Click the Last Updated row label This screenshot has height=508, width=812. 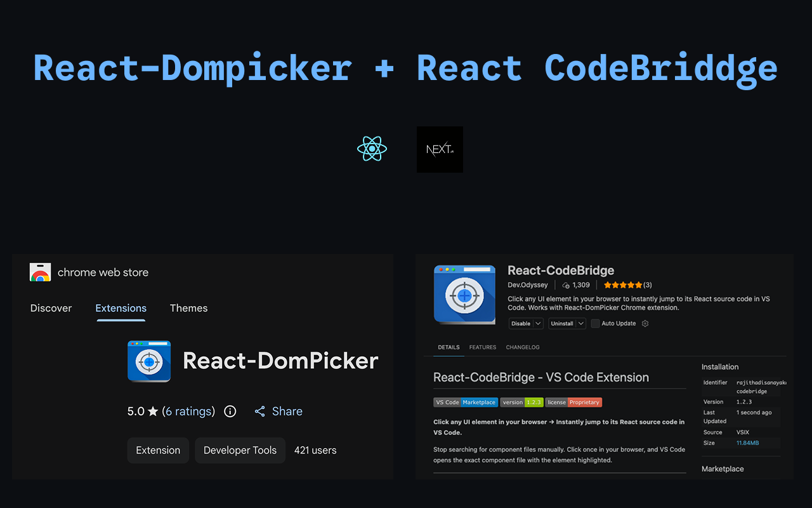715,417
